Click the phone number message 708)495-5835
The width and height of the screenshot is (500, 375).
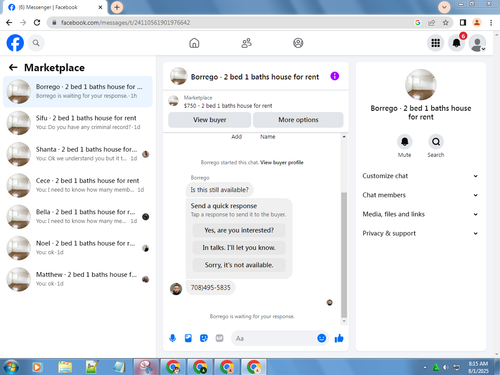[x=210, y=287]
